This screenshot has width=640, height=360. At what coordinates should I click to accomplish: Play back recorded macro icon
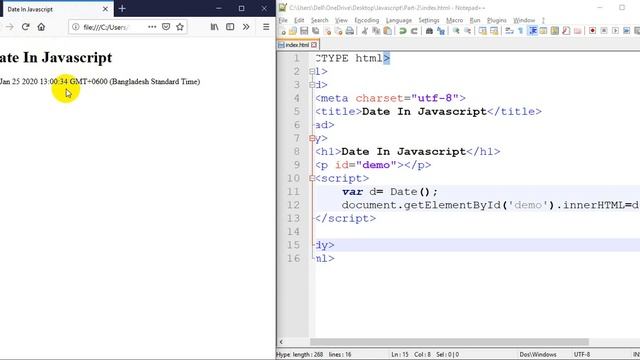pos(616,31)
